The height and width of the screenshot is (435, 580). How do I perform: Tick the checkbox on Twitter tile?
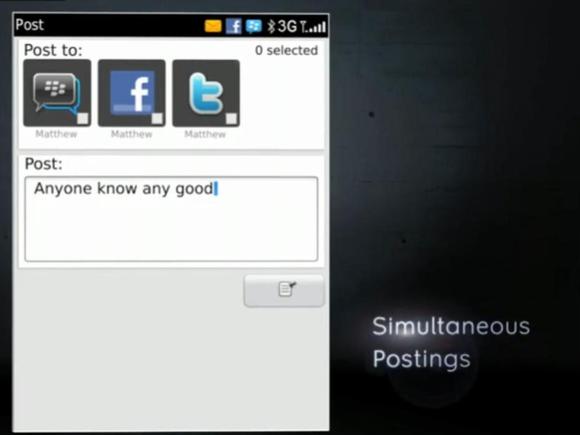pyautogui.click(x=232, y=118)
